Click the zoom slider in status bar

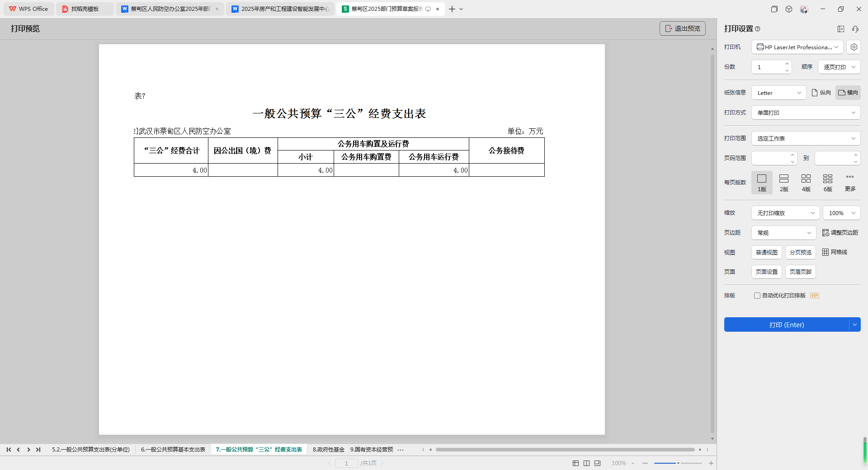[x=678, y=463]
